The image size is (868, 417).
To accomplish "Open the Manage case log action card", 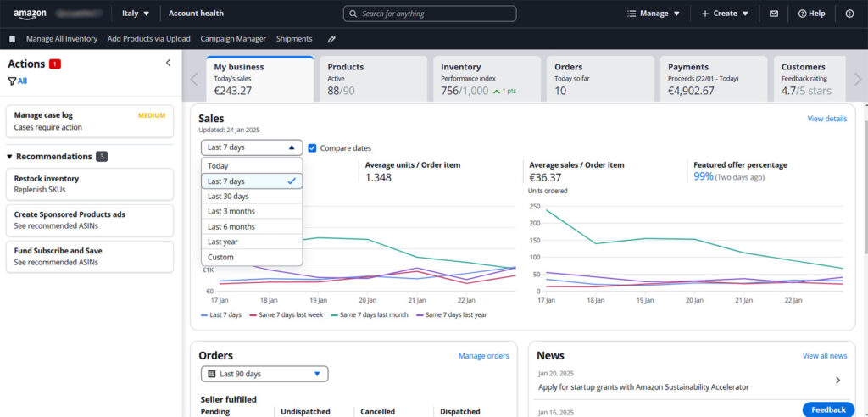I will click(90, 121).
